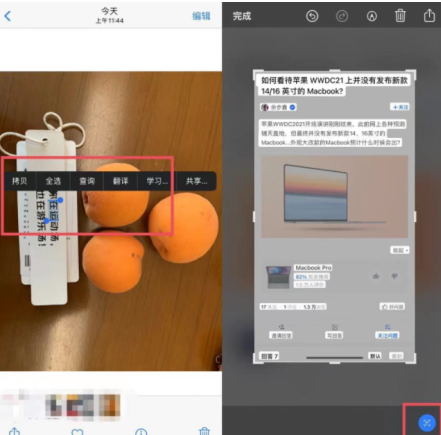Choose 学习... in the text popup menu
This screenshot has height=435, width=441.
click(157, 181)
